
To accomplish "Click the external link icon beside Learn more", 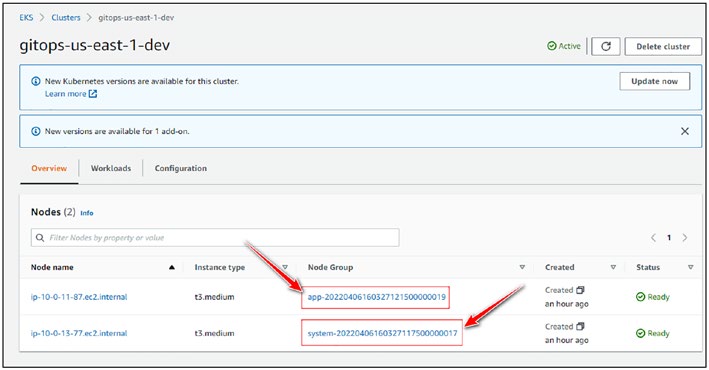I will click(93, 94).
